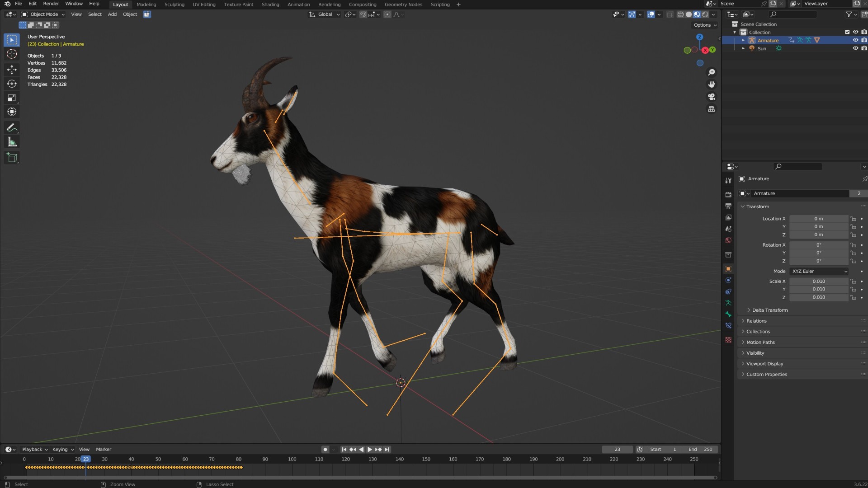
Task: Select the Transform tool
Action: tap(12, 112)
